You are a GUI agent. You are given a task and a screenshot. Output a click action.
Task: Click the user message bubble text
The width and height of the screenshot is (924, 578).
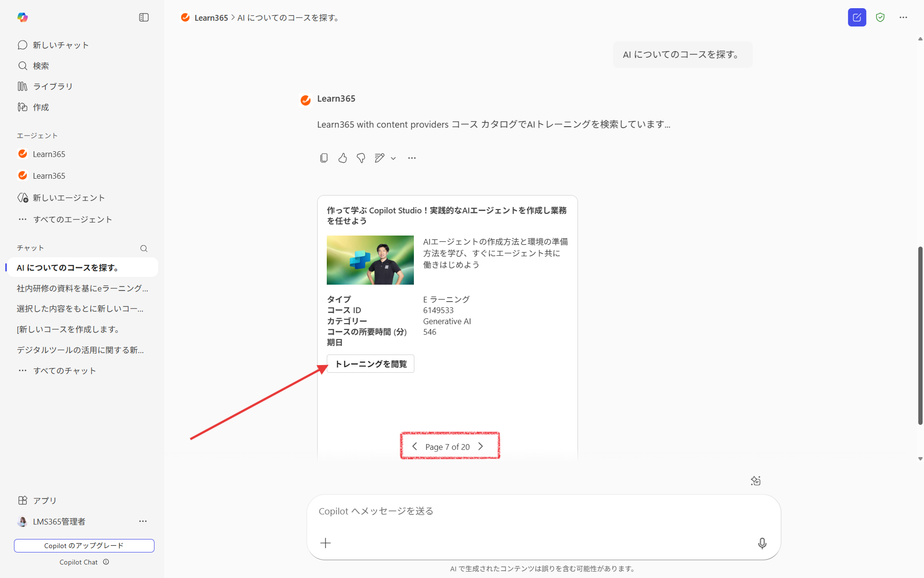[682, 54]
